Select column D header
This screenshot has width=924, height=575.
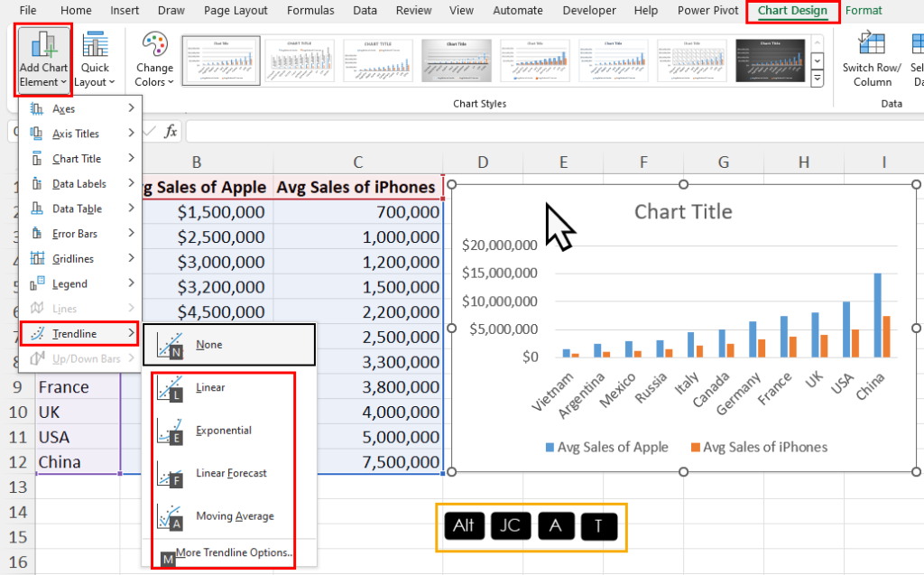(x=483, y=162)
